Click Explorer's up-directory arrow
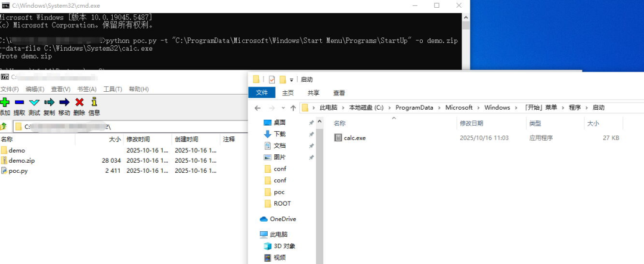644x264 pixels. [x=293, y=108]
